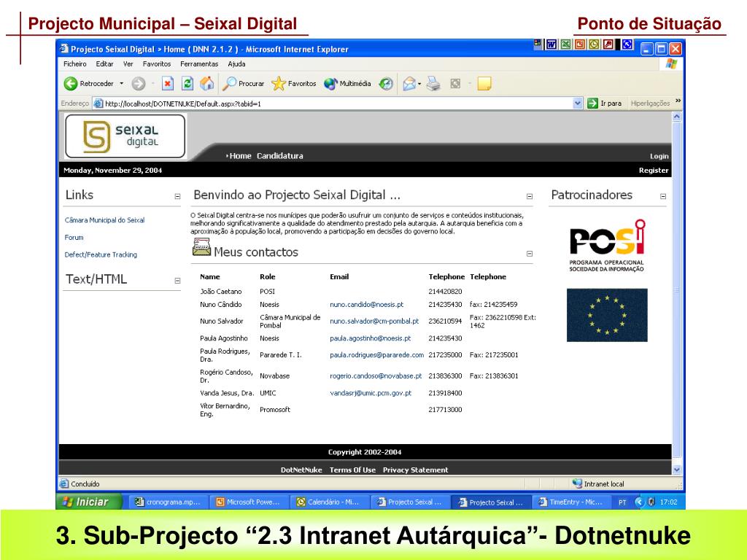Click the Ir para go arrow

point(592,104)
